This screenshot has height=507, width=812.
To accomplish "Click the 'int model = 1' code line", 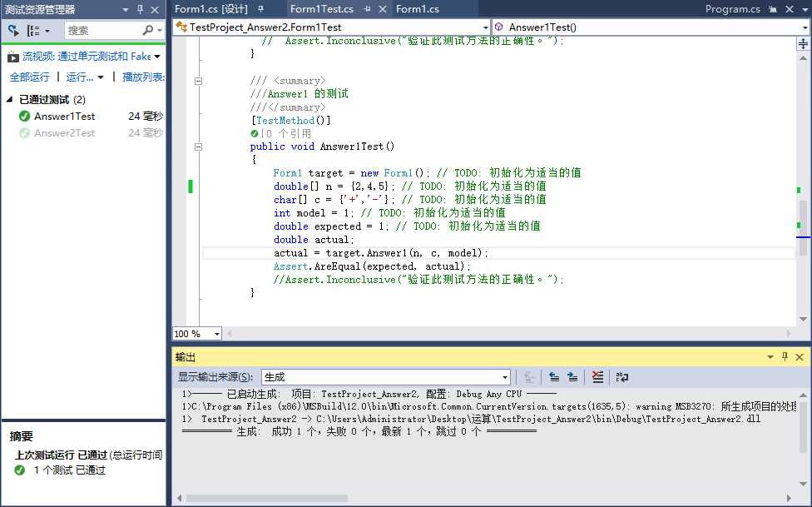I will click(x=389, y=213).
